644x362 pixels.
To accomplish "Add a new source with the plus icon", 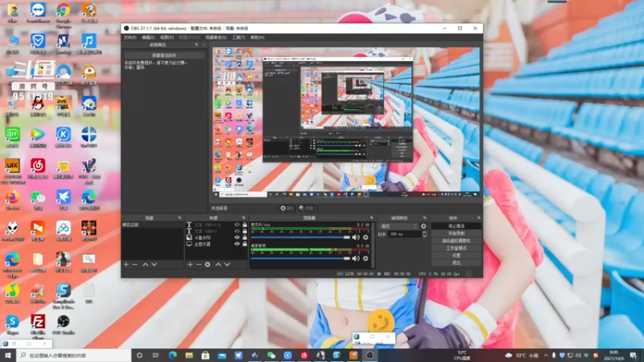I will [190, 265].
